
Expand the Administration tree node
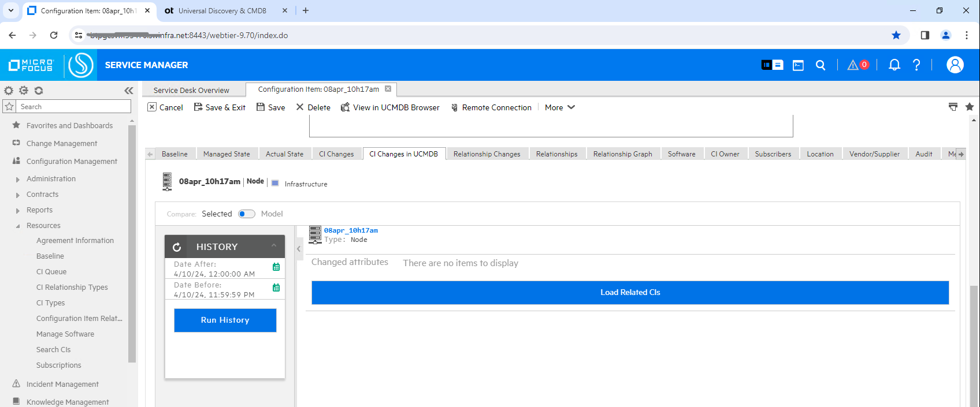click(x=18, y=180)
